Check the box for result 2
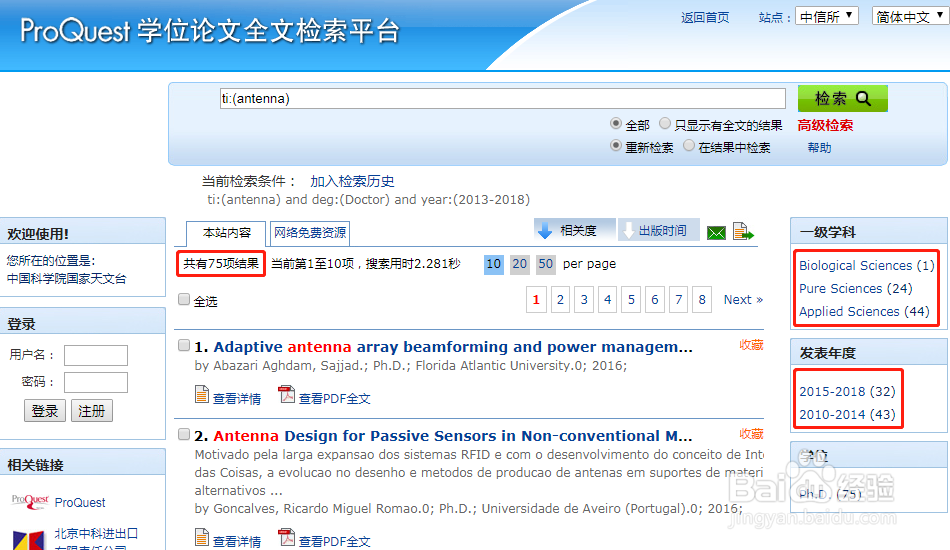950x550 pixels. click(184, 434)
